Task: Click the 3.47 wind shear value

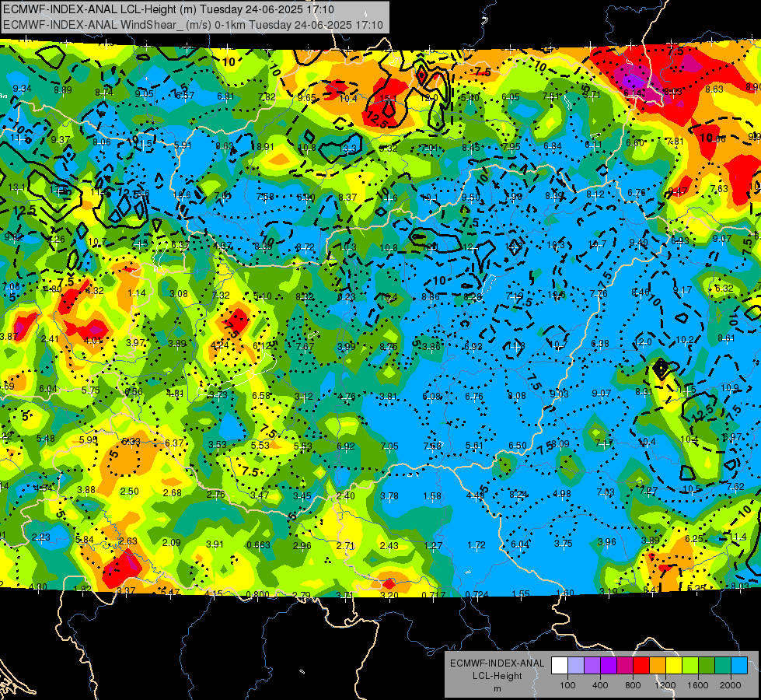Action: coord(260,495)
